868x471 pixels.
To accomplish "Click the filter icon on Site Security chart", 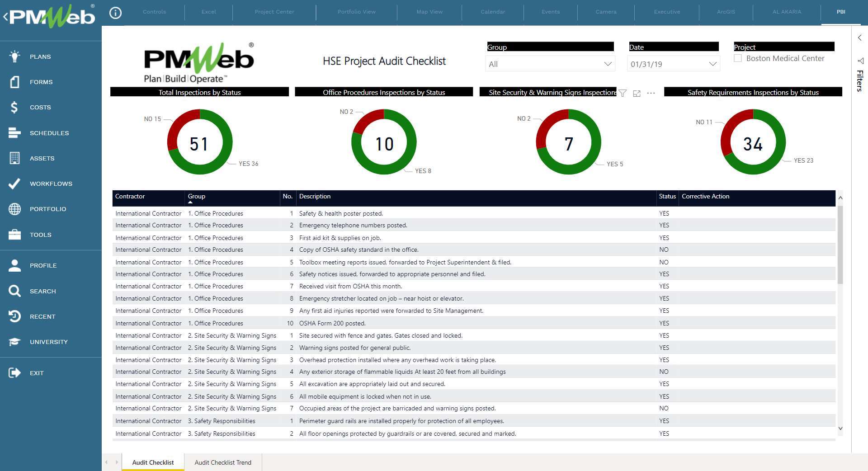I will pos(623,93).
